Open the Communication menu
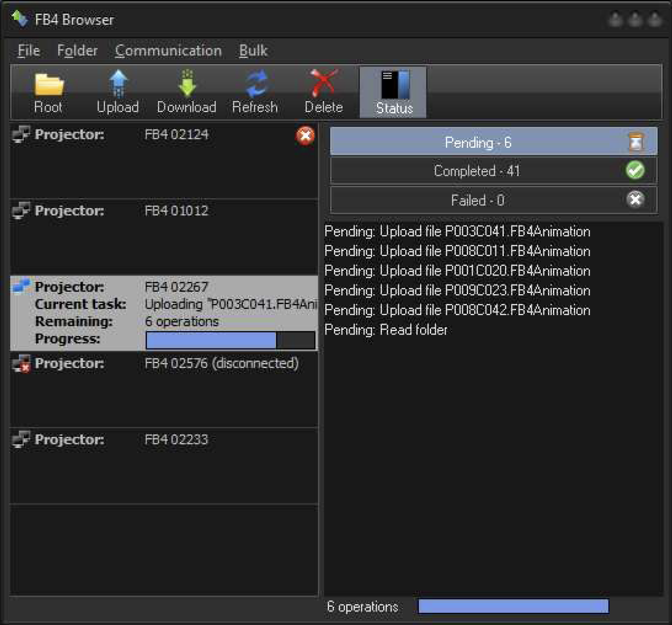672x625 pixels. [x=168, y=51]
